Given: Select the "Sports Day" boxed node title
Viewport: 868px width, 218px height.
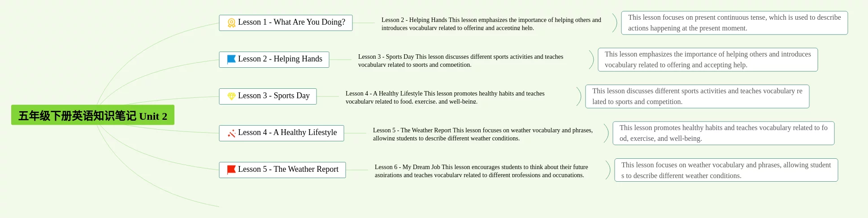Looking at the screenshot, I should coord(274,96).
